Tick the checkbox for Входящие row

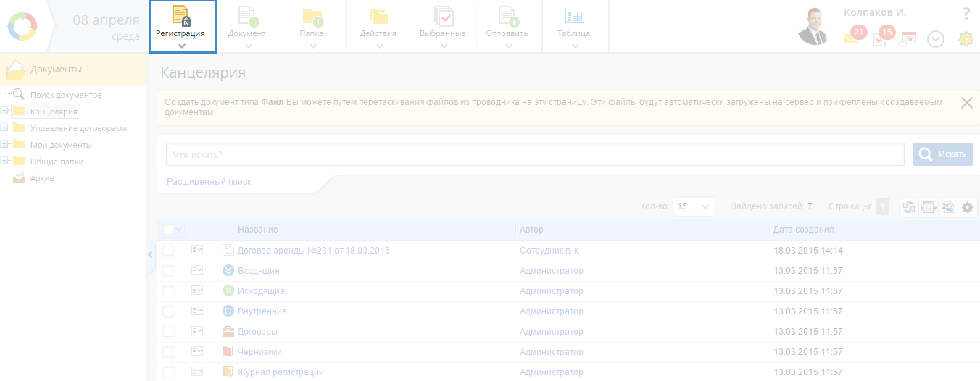coord(168,271)
